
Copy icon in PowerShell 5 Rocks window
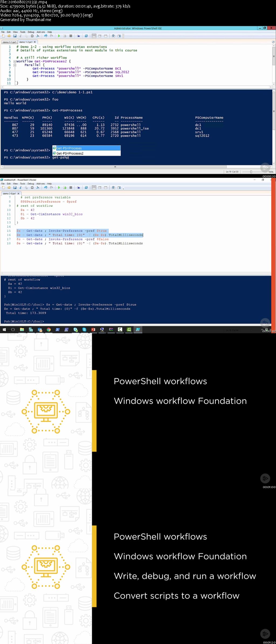(26, 188)
